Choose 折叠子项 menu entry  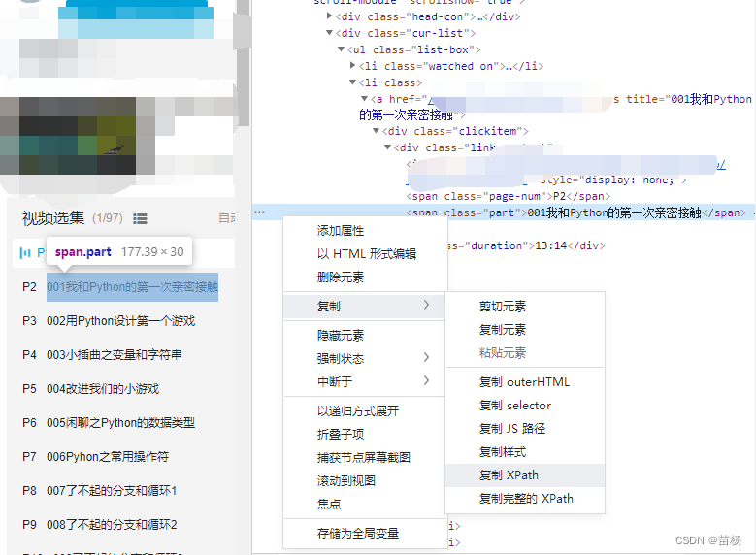(x=365, y=434)
